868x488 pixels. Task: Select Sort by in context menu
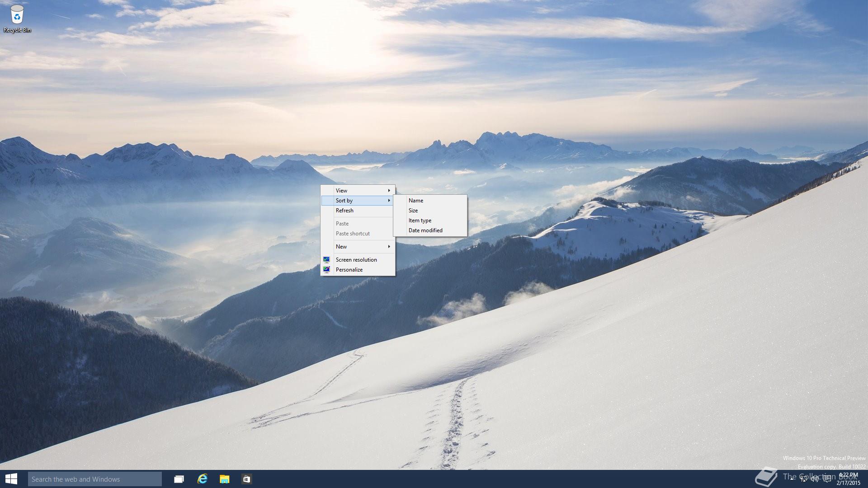pos(358,201)
